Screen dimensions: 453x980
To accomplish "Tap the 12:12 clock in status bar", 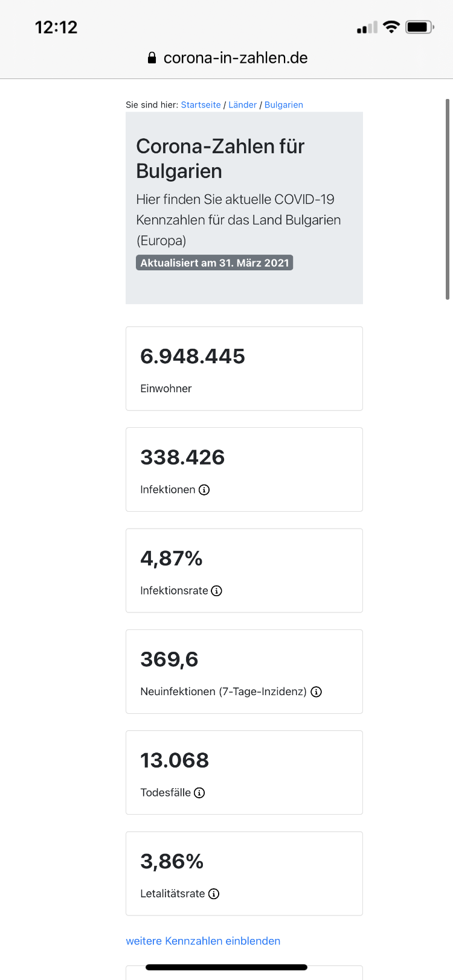I will (x=56, y=27).
